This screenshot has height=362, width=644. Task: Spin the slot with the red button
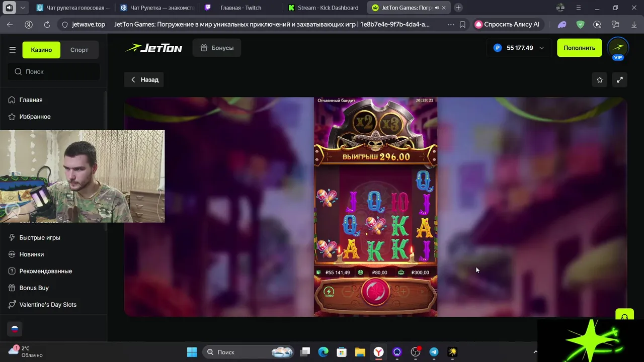click(x=375, y=291)
